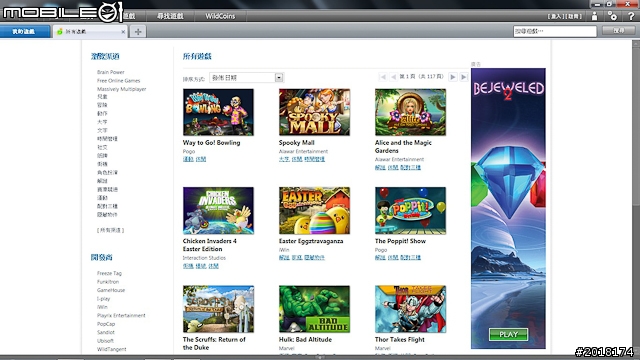Filter by developer Funkitron

108,282
